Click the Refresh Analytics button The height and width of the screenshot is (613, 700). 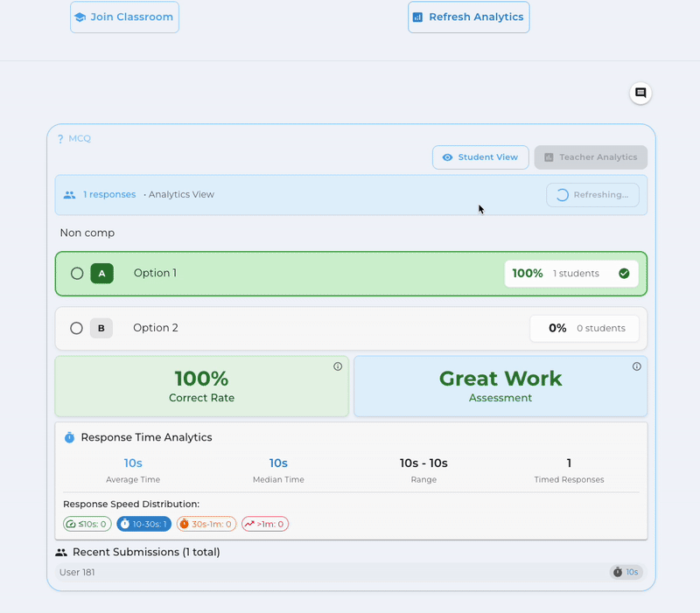coord(468,16)
